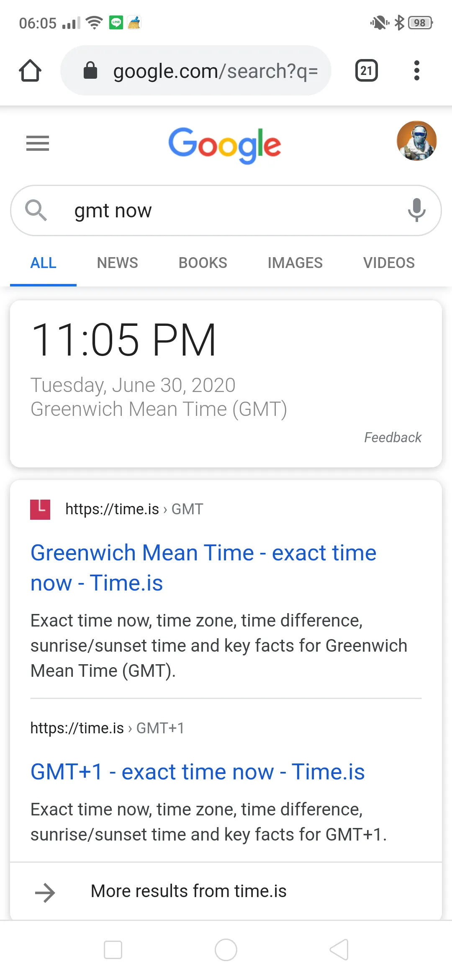
Task: Open the Google hamburger menu
Action: click(38, 143)
